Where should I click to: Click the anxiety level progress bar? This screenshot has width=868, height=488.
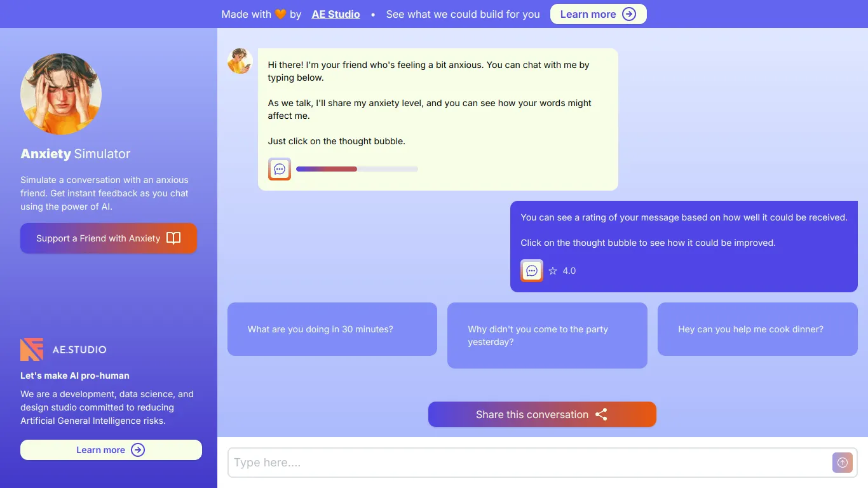(357, 169)
